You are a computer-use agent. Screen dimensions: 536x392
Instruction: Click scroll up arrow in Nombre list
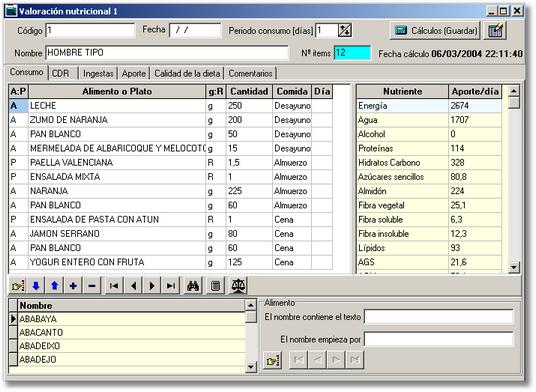(x=251, y=305)
